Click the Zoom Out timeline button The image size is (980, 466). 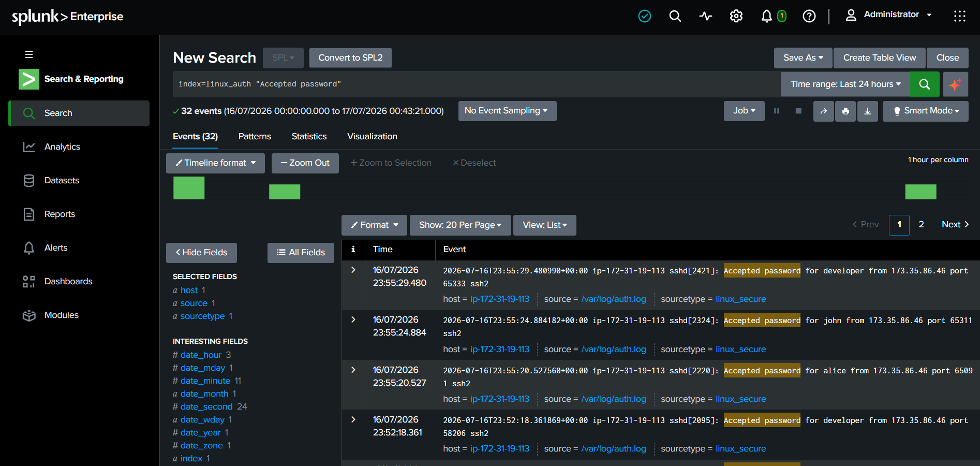[305, 163]
